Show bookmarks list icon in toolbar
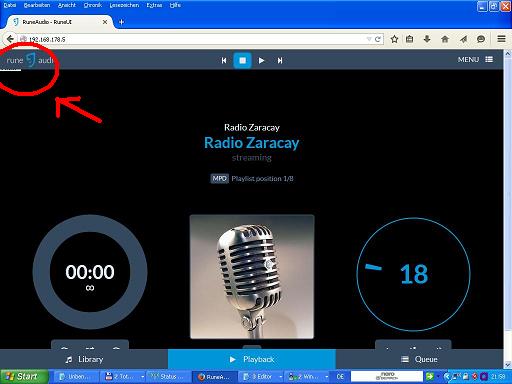The height and width of the screenshot is (384, 512). [410, 39]
